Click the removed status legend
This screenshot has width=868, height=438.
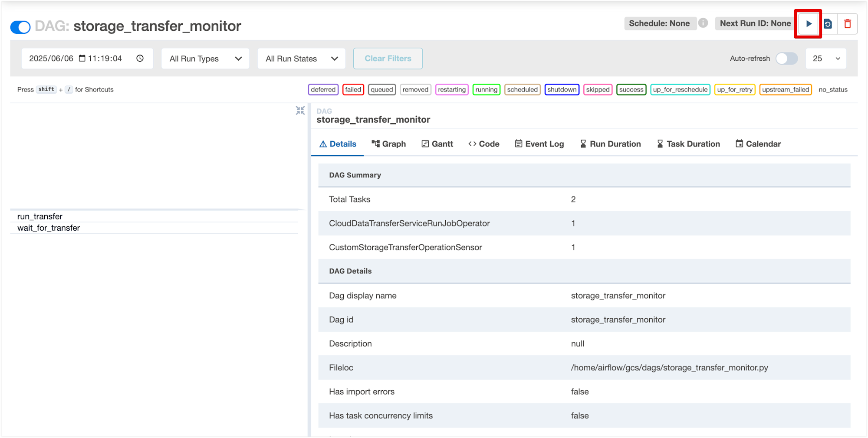point(415,90)
